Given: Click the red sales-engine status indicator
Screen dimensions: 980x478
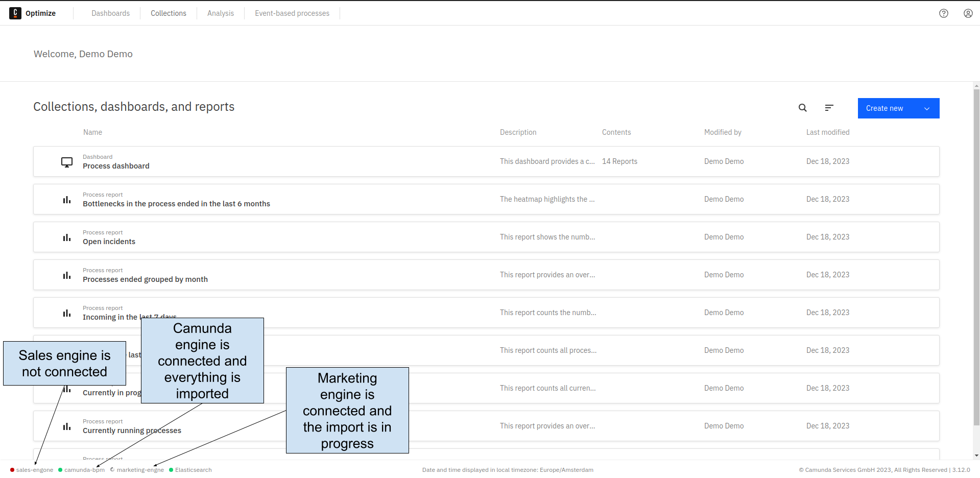Looking at the screenshot, I should click(x=12, y=470).
